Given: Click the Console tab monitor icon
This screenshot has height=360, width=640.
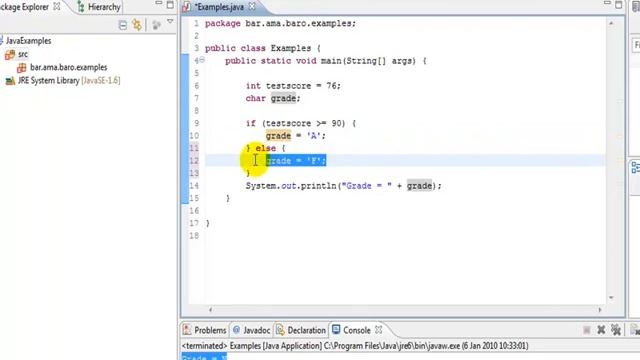Looking at the screenshot, I should point(336,329).
